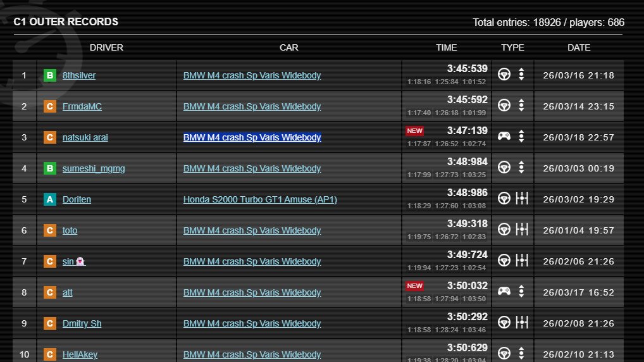Open the BMW M4 car link in Dmitry Sh's row
Viewport: 644px width, 362px height.
(x=252, y=323)
